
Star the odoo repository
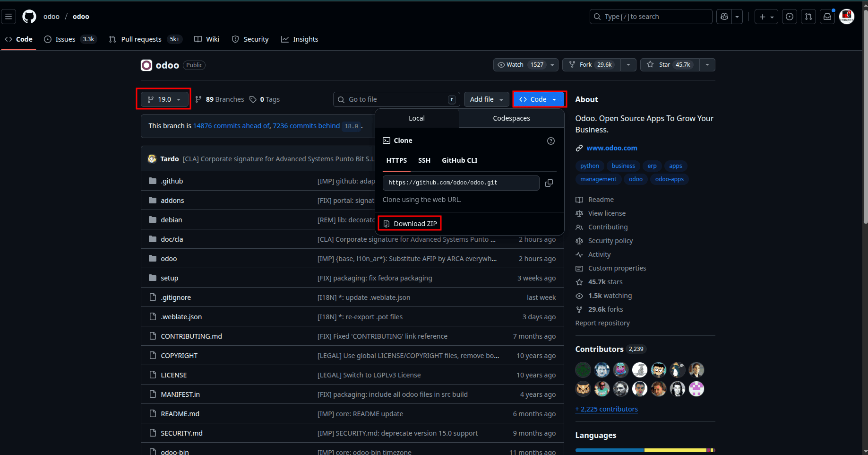pos(670,65)
